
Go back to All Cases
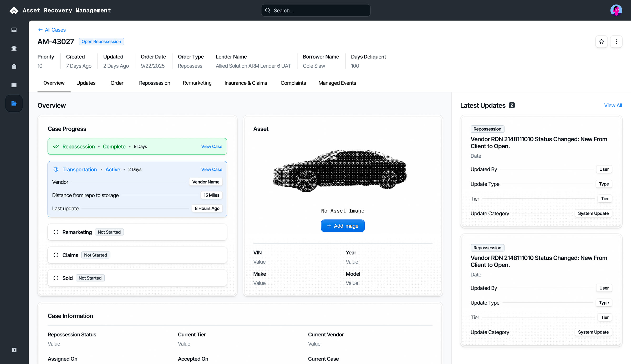tap(52, 30)
